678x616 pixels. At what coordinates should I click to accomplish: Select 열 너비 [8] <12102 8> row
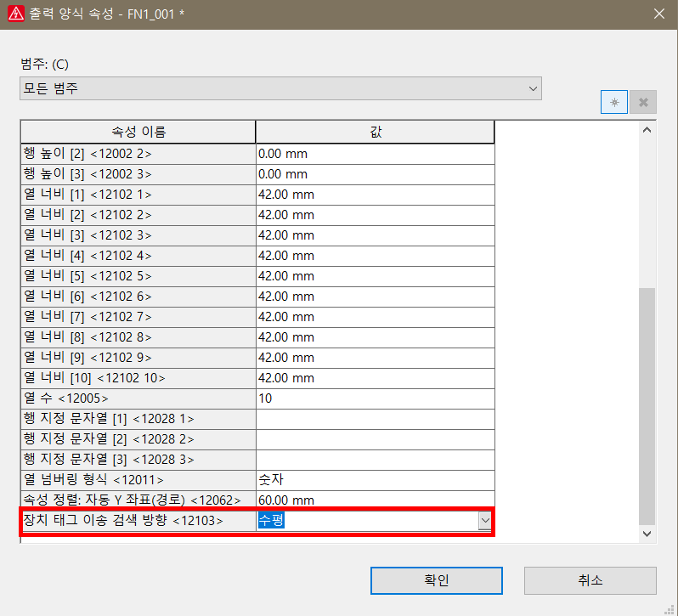(x=257, y=337)
